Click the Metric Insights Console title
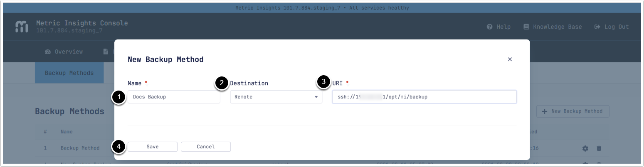The image size is (644, 167). pyautogui.click(x=82, y=23)
